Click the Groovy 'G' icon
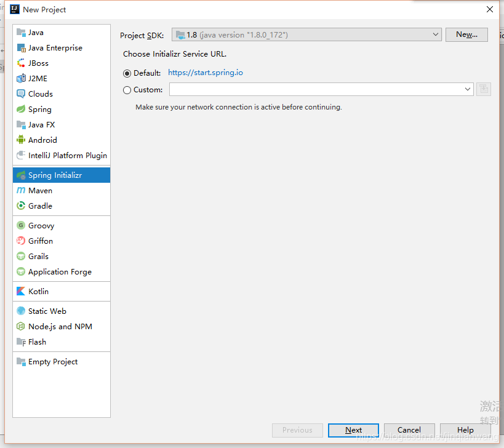 [21, 225]
